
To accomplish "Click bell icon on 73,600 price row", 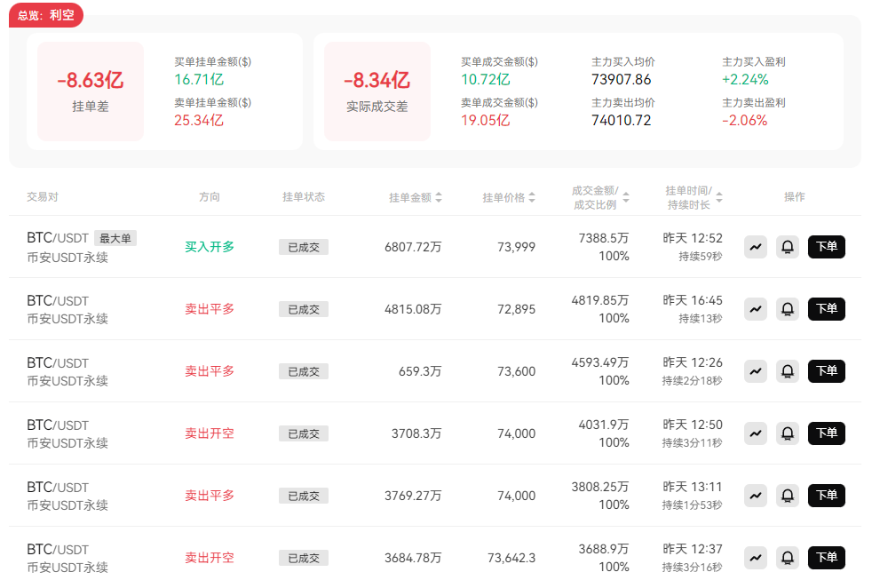I will (x=788, y=371).
